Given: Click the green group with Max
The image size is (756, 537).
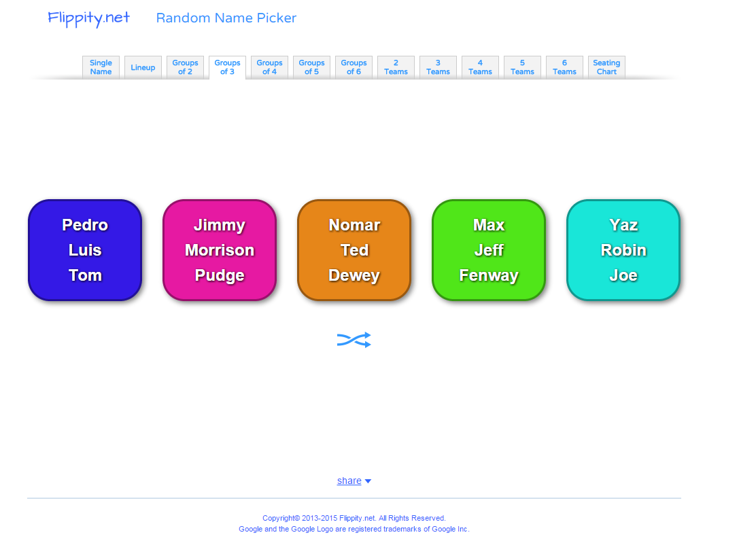Looking at the screenshot, I should click(488, 249).
